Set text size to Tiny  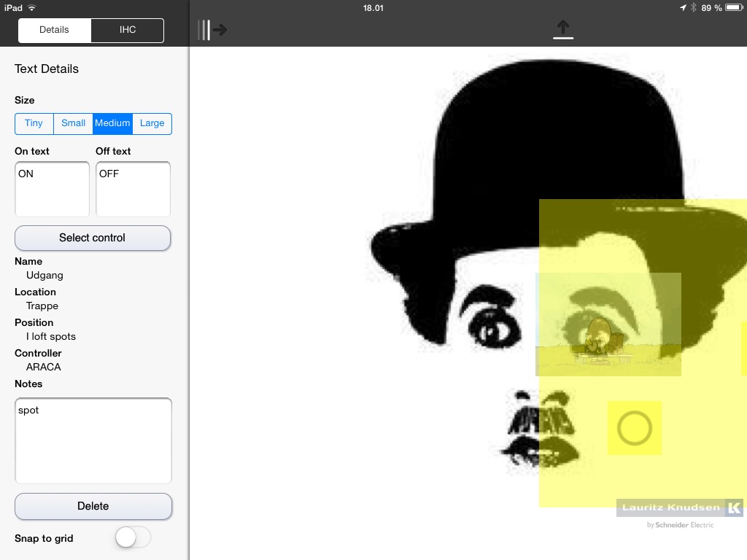coord(34,123)
